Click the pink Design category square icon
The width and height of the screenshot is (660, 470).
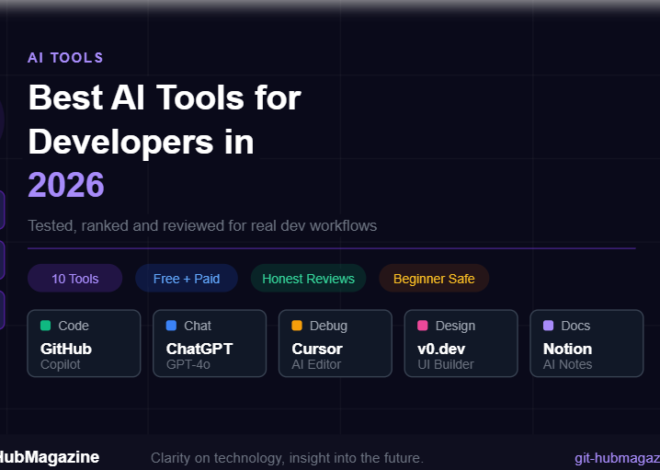423,326
